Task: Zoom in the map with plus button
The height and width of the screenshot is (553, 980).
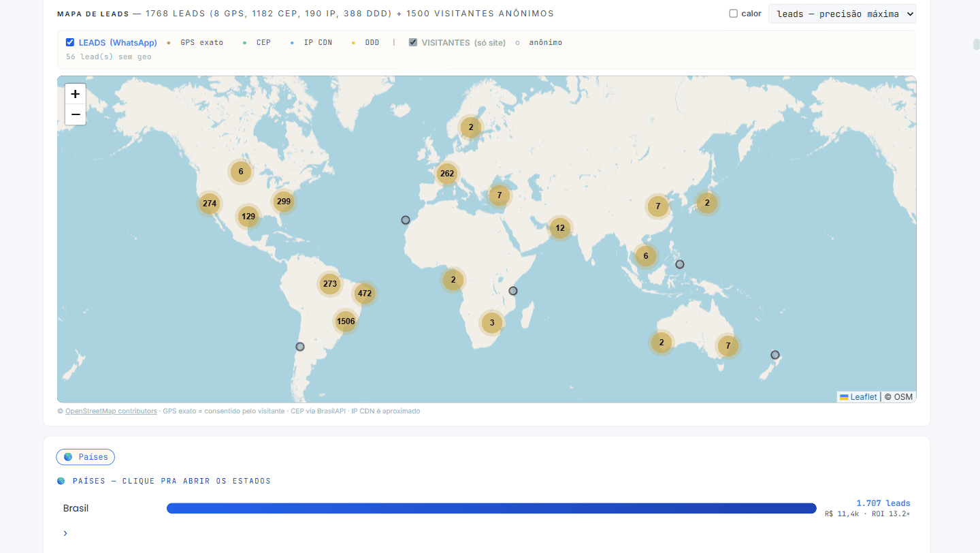Action: pyautogui.click(x=76, y=94)
